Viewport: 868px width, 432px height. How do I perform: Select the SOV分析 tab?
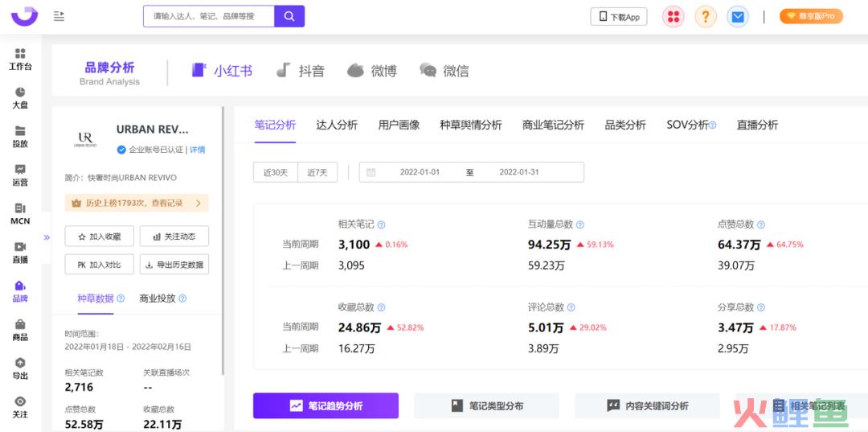click(x=687, y=125)
